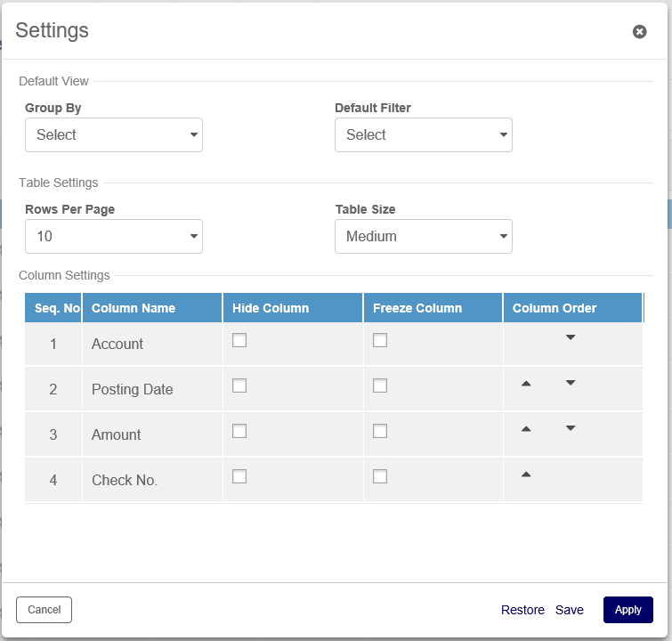Close the Settings dialog with X icon

click(639, 32)
